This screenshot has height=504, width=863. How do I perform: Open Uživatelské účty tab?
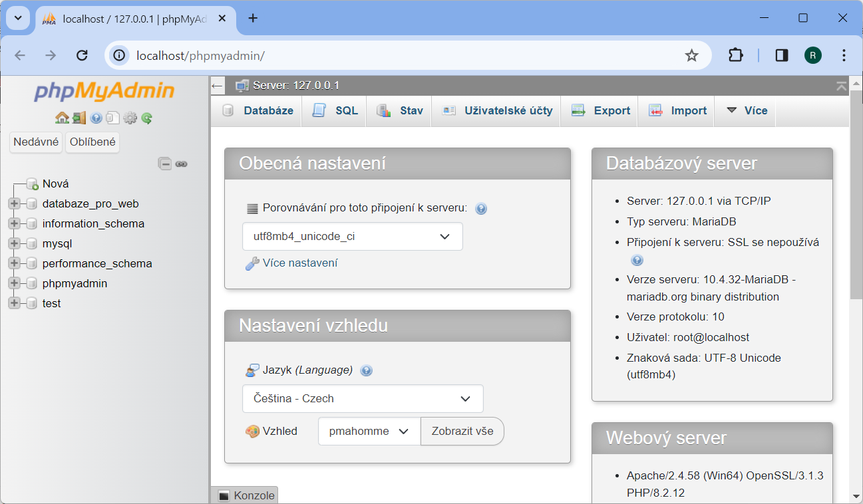(x=496, y=110)
